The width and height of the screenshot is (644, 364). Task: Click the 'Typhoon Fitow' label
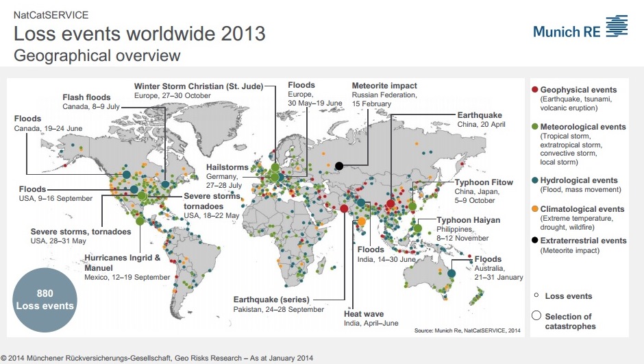click(x=484, y=182)
